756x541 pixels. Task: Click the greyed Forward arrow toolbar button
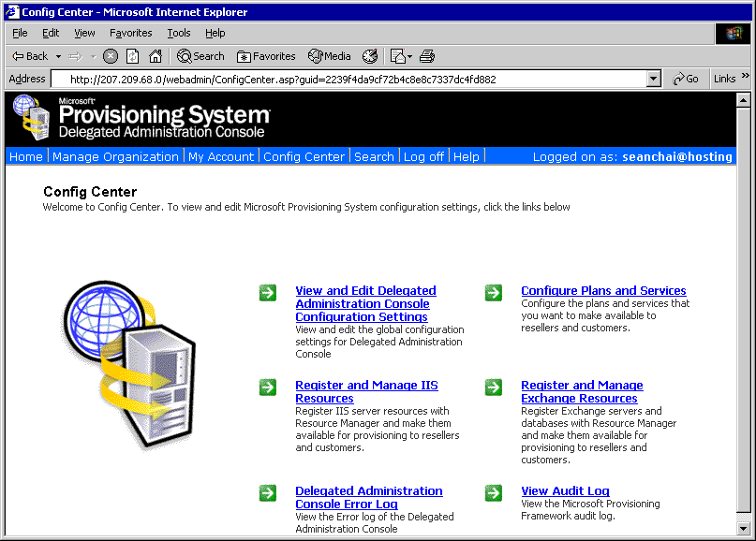tap(75, 56)
